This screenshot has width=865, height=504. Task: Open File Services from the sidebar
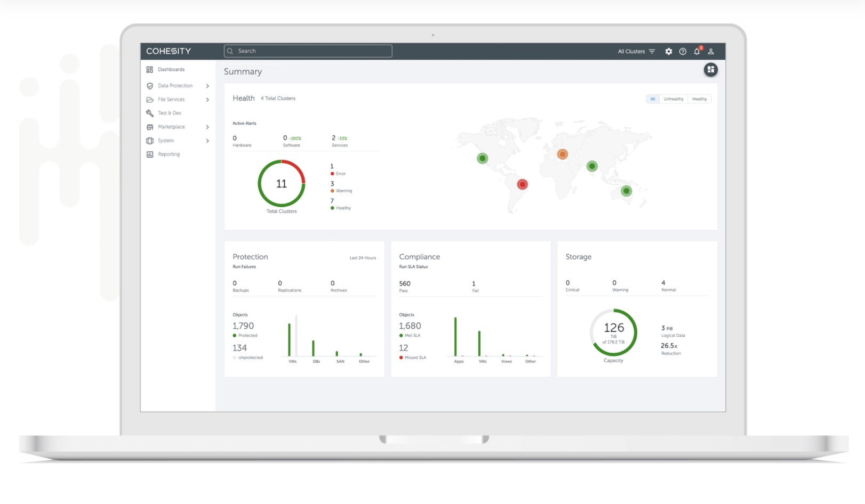[x=171, y=100]
